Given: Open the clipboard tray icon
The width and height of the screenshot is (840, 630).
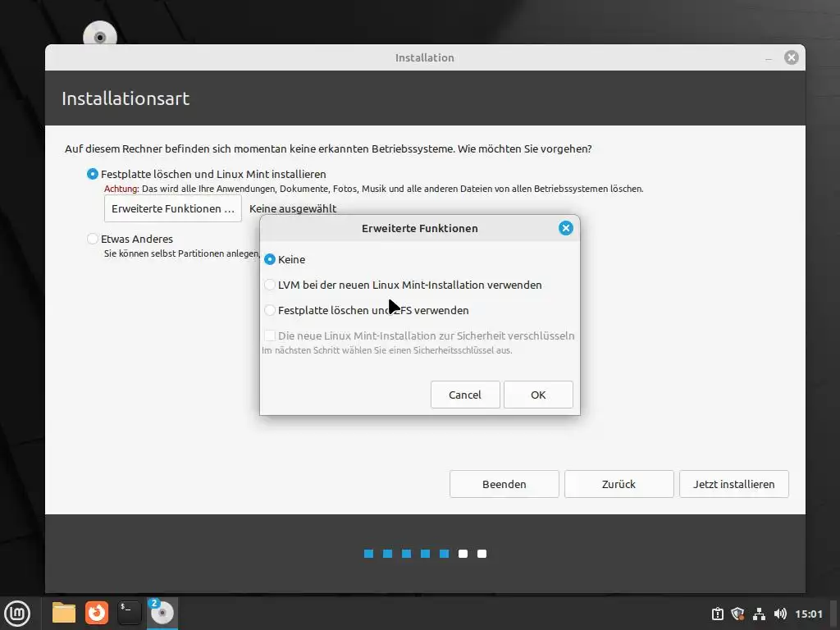Looking at the screenshot, I should coord(717,614).
